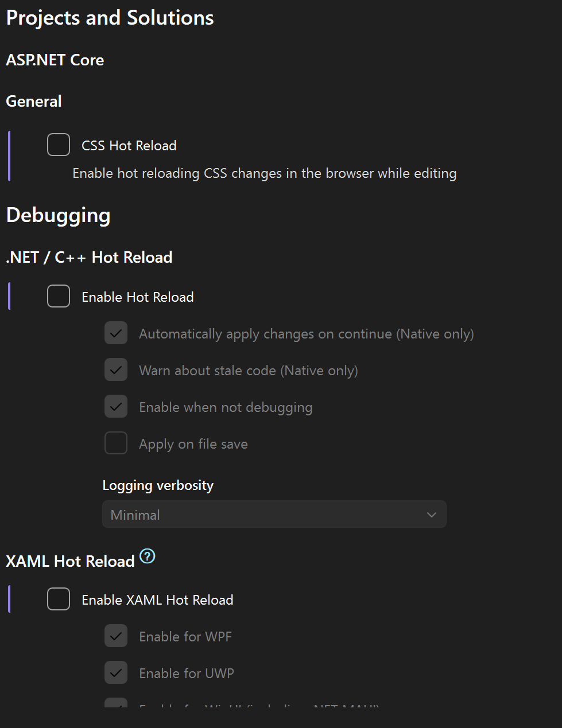562x728 pixels.
Task: Click the Projects and Solutions heading
Action: coord(110,18)
